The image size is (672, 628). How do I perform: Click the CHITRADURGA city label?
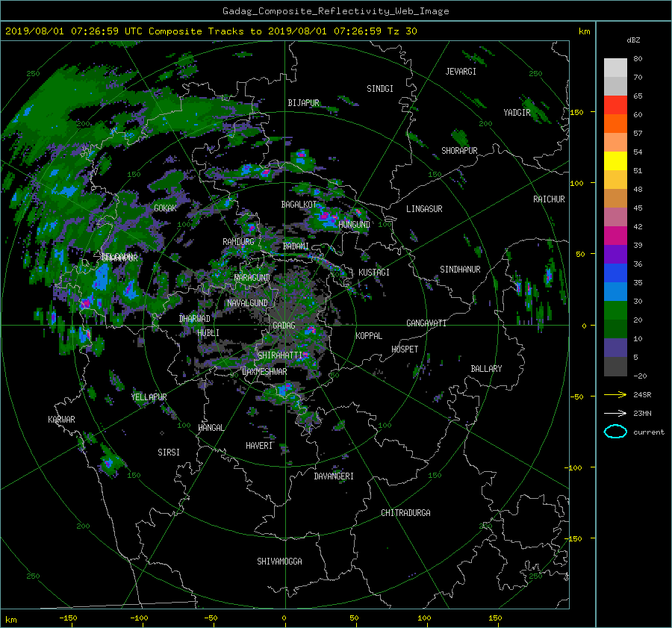[405, 513]
